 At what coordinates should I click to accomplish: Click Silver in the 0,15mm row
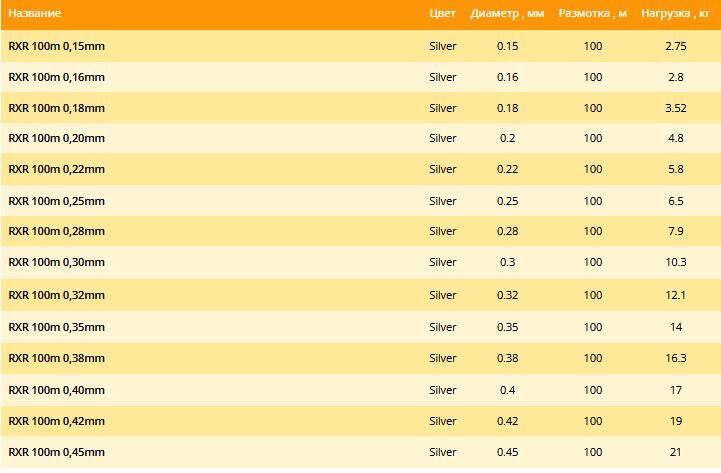tap(442, 46)
